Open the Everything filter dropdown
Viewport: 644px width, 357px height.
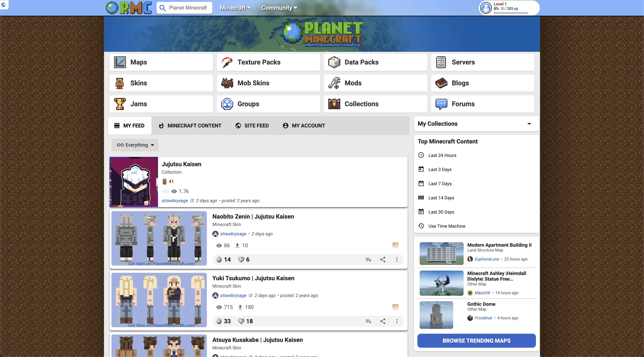135,145
